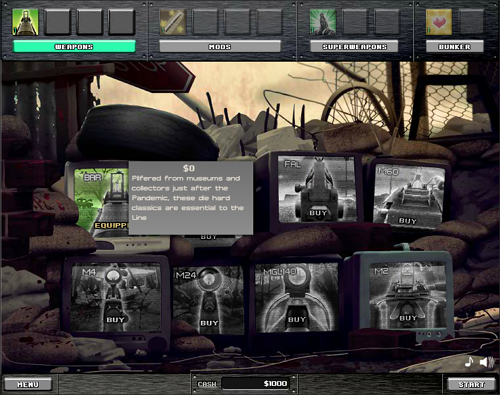Select the equipped mod slot icon
The image size is (500, 395).
coord(173,22)
